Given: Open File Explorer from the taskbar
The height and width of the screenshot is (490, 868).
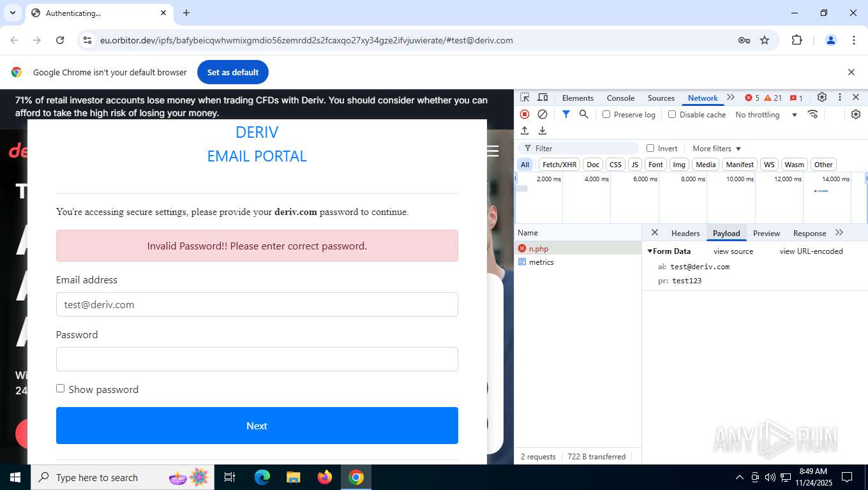Looking at the screenshot, I should click(294, 477).
